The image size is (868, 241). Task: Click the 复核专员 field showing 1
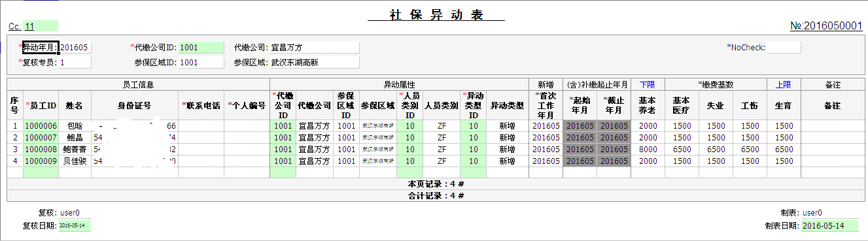[75, 63]
